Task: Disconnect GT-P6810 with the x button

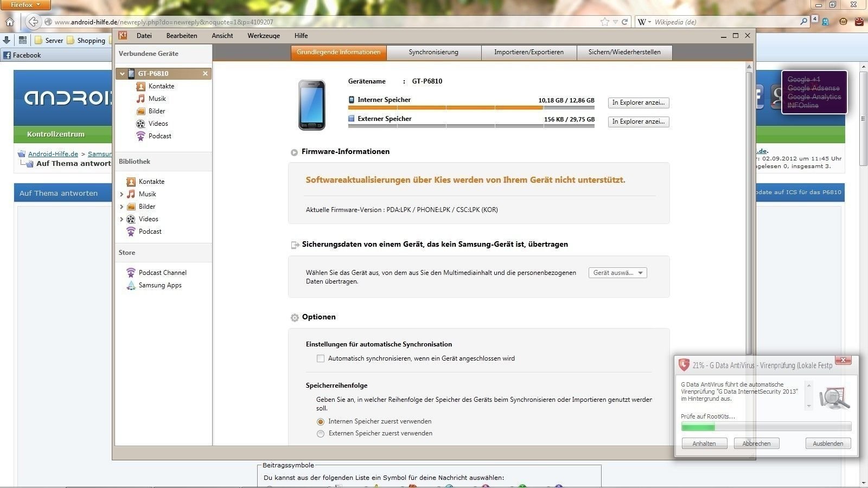Action: [x=205, y=74]
